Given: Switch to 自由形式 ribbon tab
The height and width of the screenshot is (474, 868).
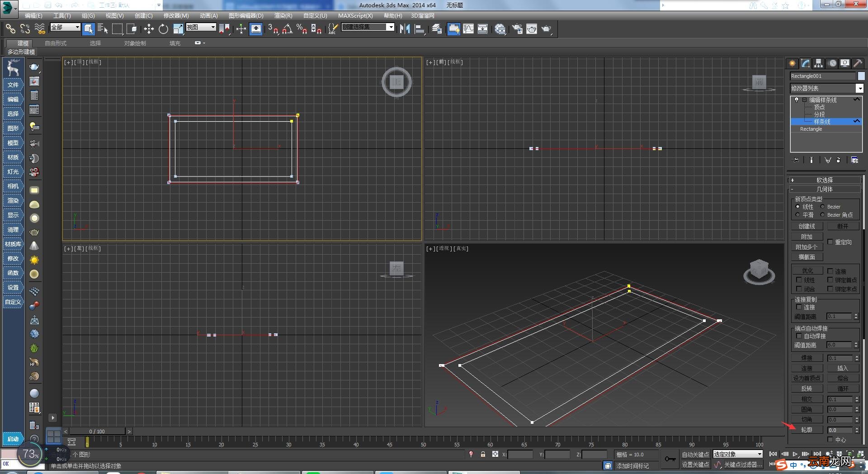Looking at the screenshot, I should pos(56,43).
